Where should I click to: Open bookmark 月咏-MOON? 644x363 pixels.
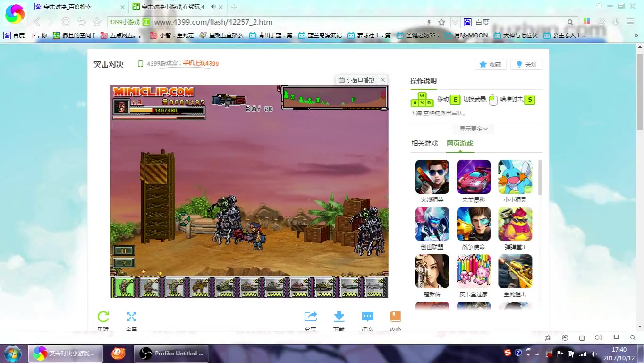[x=466, y=35]
